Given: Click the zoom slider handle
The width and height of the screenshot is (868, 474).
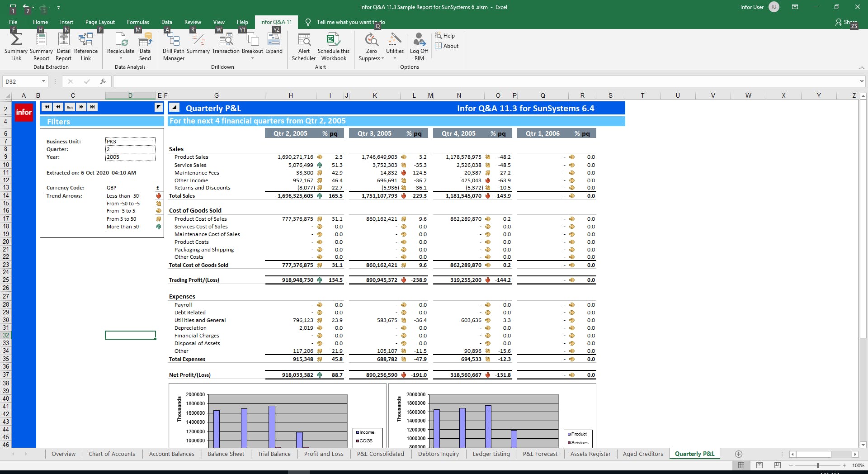Looking at the screenshot, I should tap(817, 465).
